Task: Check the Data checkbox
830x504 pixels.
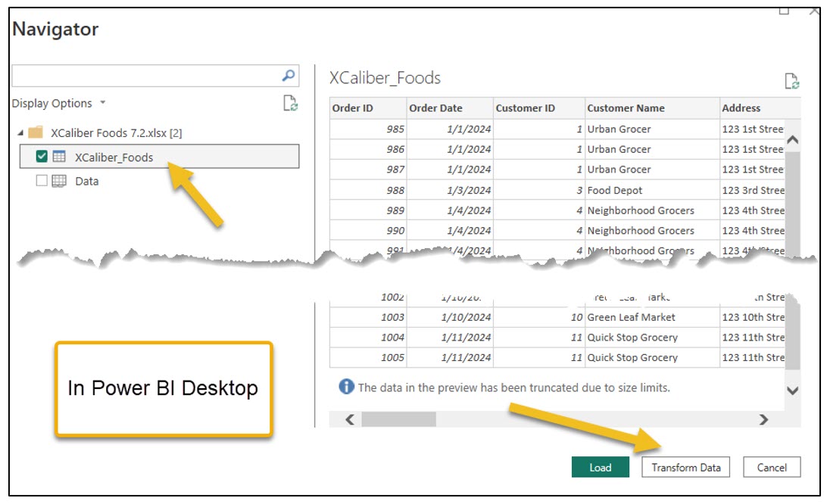Action: click(x=42, y=181)
